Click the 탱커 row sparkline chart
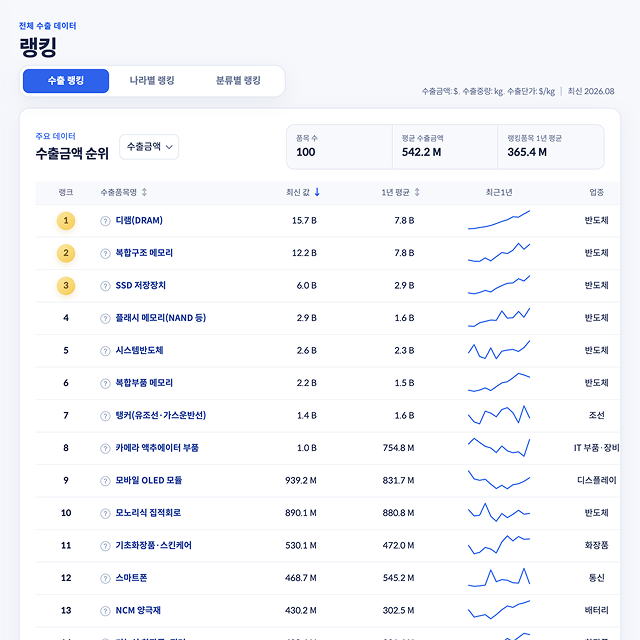Image resolution: width=640 pixels, height=640 pixels. coord(499,415)
